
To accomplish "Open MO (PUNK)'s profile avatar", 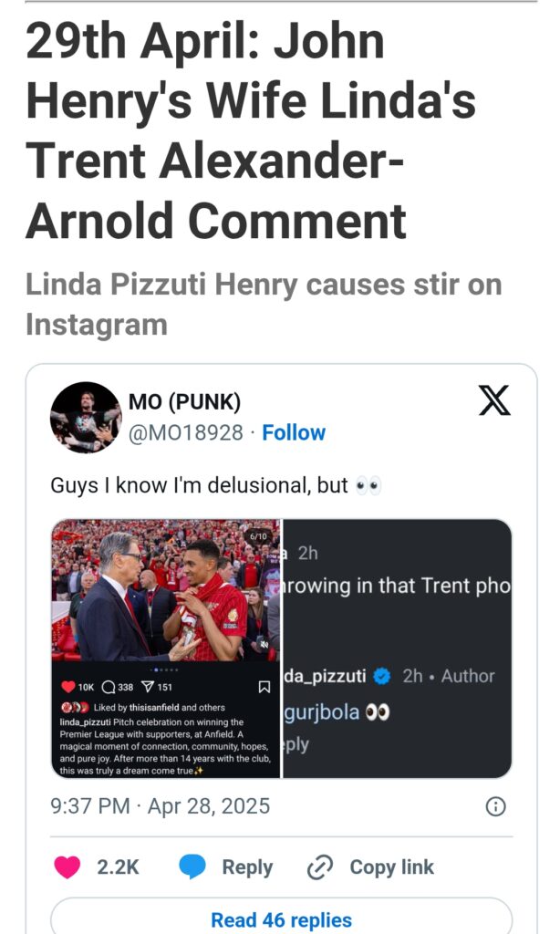I will tap(86, 418).
